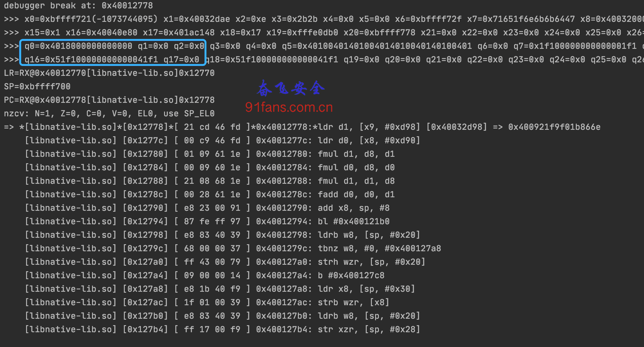Click the b #0x400127c8 jump instruction
The image size is (644, 347).
pyautogui.click(x=351, y=275)
